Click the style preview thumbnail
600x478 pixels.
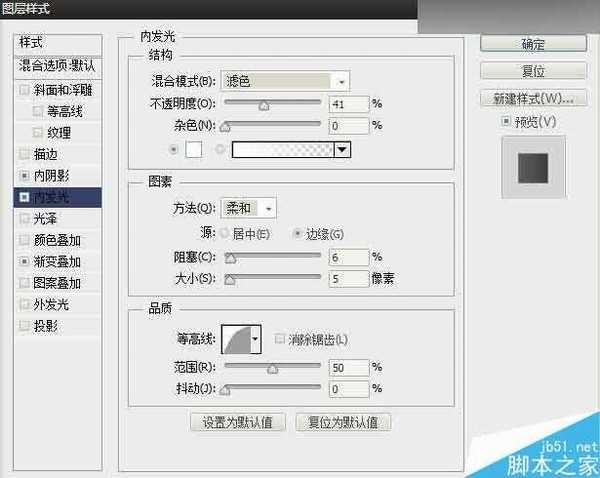pos(533,167)
